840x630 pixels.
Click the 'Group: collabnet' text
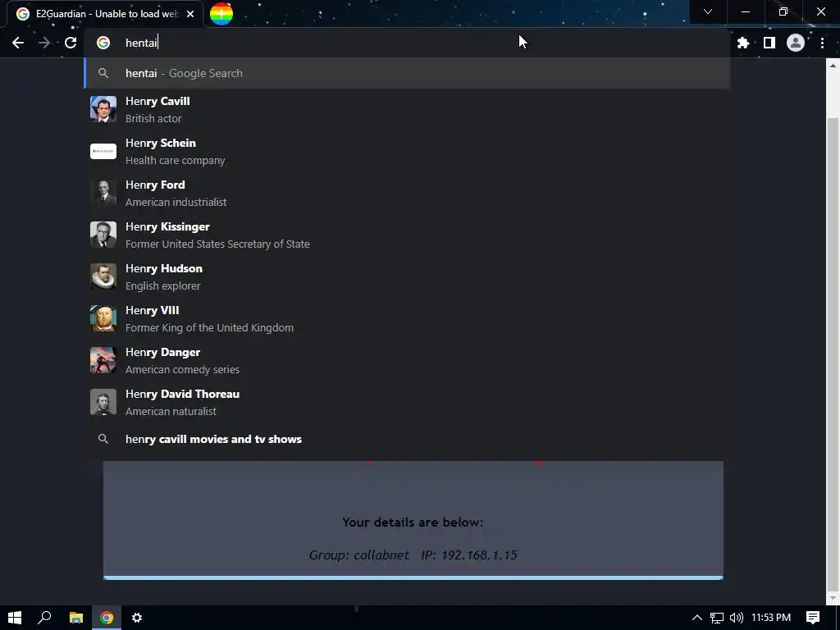(x=359, y=555)
